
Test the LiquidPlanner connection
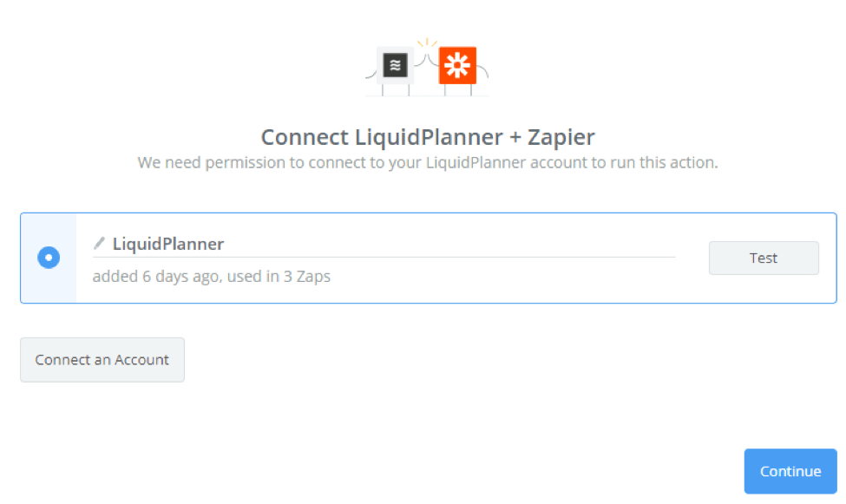point(764,258)
